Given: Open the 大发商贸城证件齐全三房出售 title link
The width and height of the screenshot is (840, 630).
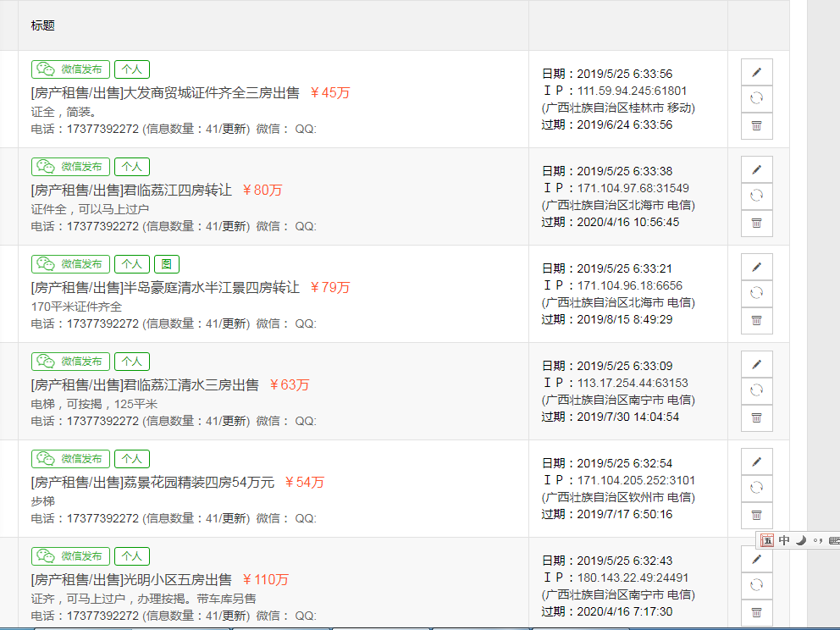Looking at the screenshot, I should pyautogui.click(x=164, y=93).
